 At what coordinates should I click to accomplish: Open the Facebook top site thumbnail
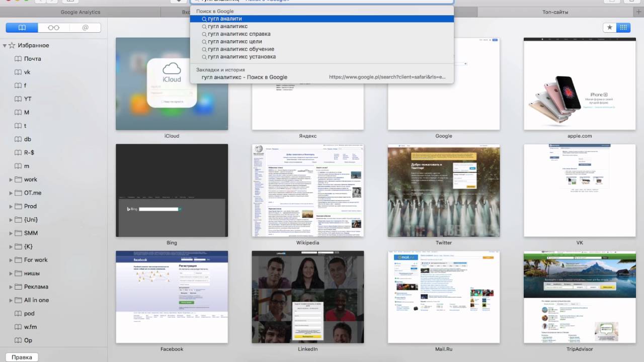coord(172,297)
